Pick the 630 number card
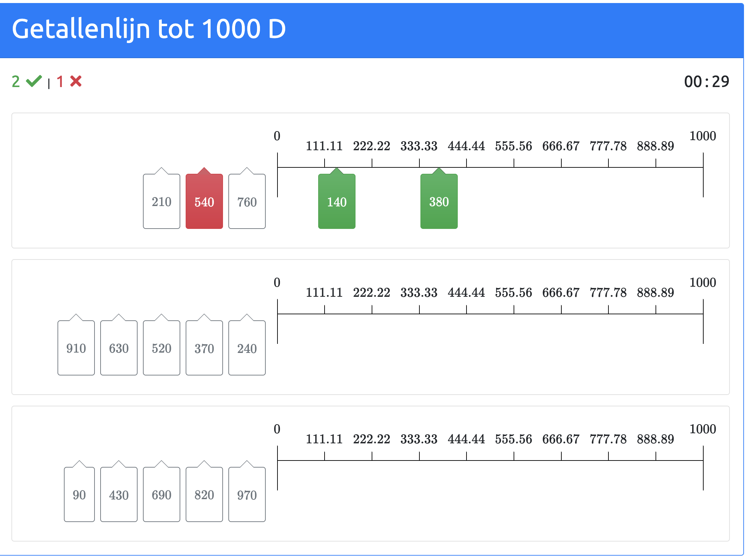The height and width of the screenshot is (560, 746). (x=119, y=348)
